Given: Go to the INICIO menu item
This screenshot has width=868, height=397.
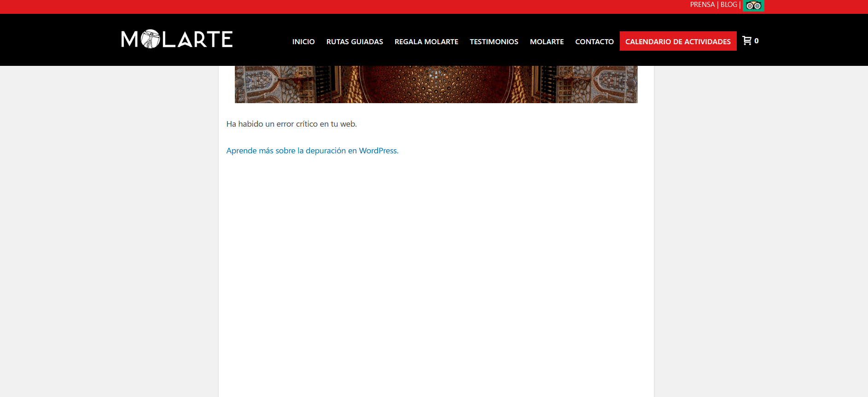Looking at the screenshot, I should (303, 41).
